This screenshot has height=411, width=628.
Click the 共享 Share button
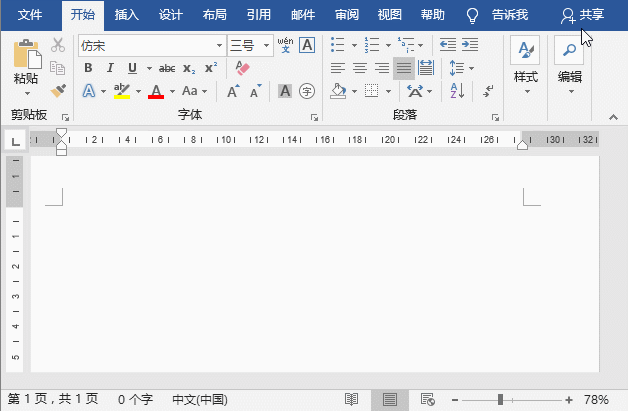click(x=582, y=15)
